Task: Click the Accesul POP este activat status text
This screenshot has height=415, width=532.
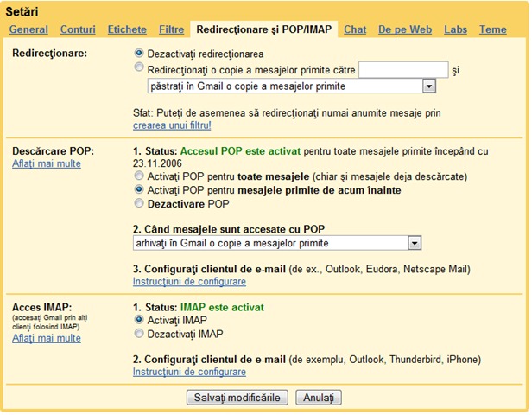Action: pyautogui.click(x=240, y=151)
